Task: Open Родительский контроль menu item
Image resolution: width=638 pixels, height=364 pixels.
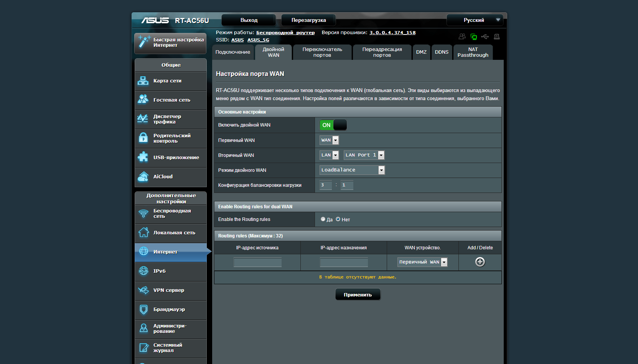Action: [171, 138]
